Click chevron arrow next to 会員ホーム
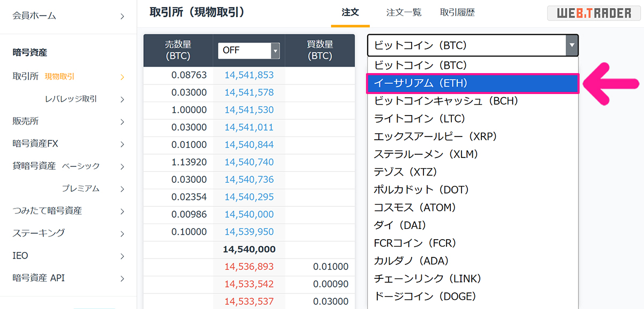 122,16
